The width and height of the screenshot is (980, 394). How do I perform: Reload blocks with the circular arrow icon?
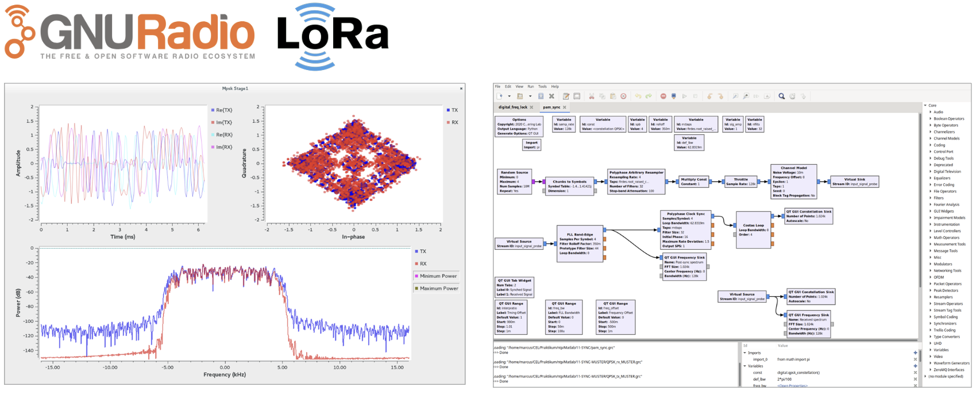[792, 96]
